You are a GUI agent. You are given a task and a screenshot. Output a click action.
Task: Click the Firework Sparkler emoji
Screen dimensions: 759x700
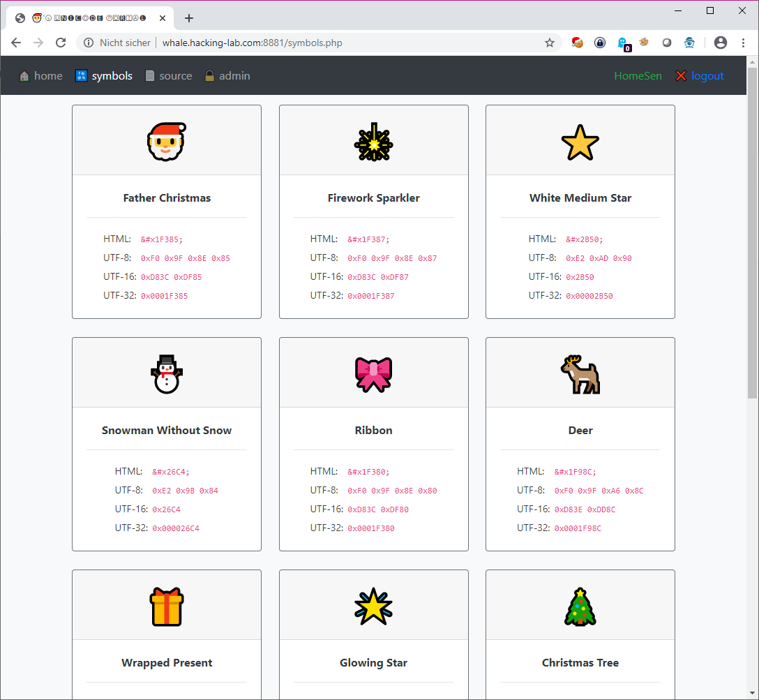373,142
